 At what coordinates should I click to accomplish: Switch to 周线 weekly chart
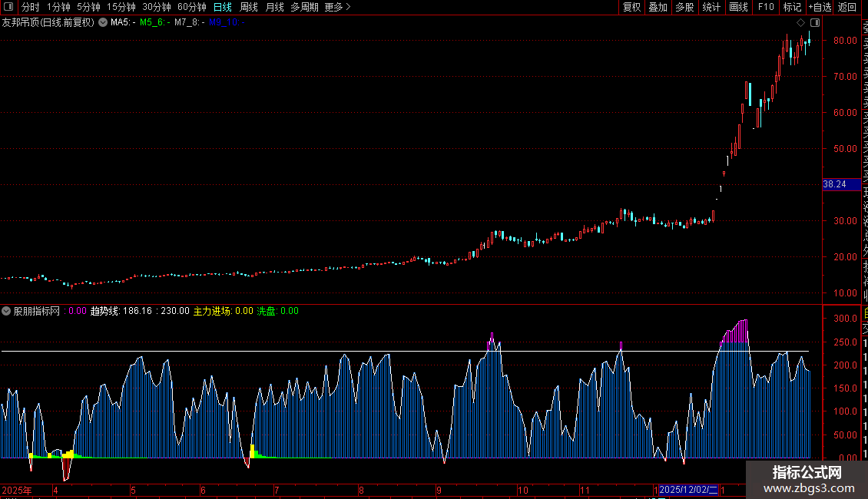pyautogui.click(x=249, y=7)
